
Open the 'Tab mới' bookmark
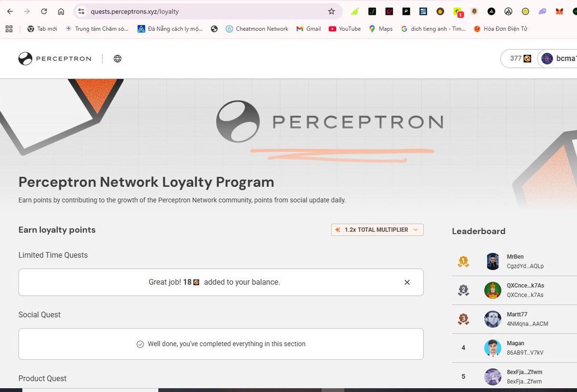pos(42,29)
